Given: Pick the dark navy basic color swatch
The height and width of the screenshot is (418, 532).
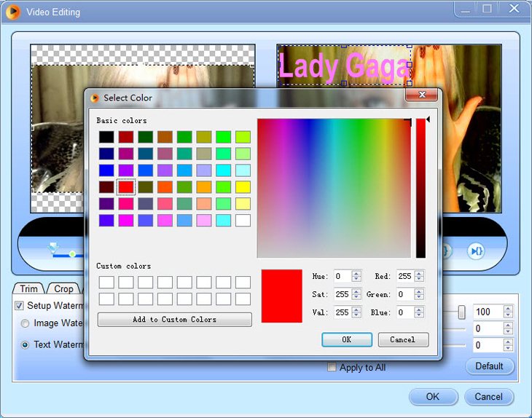Looking at the screenshot, I should click(x=106, y=154).
